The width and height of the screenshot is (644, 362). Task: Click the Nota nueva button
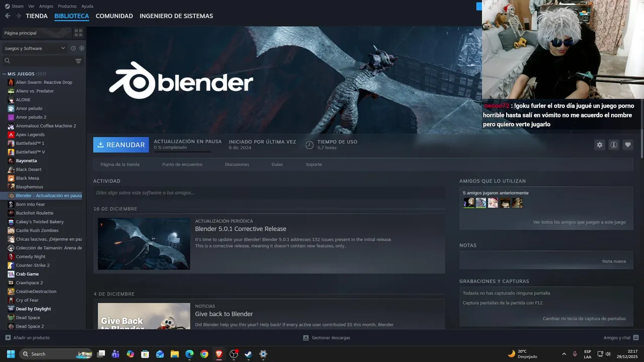[614, 261]
